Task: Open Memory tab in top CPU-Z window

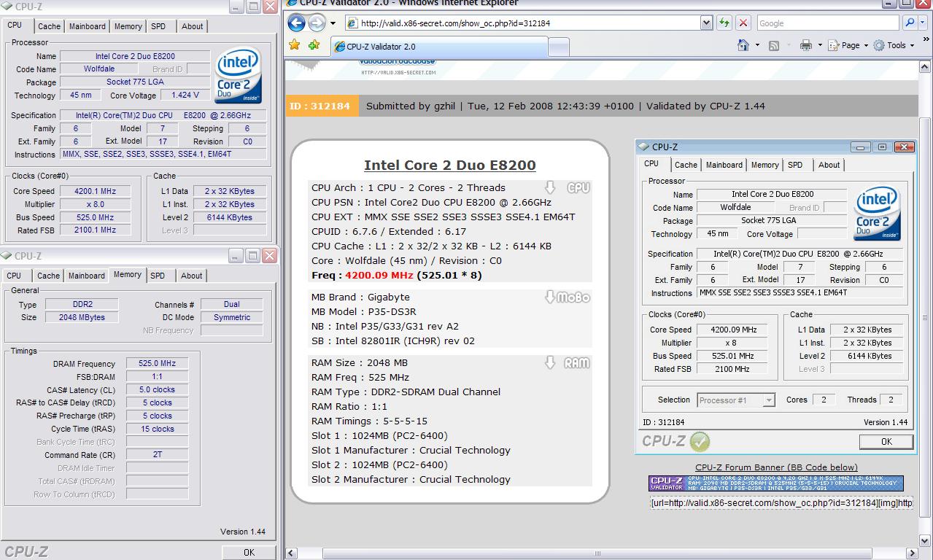Action: (x=128, y=26)
